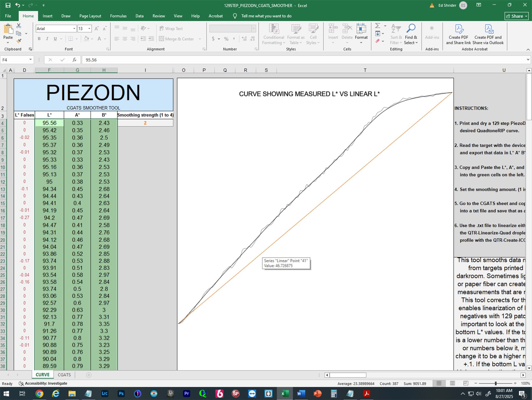This screenshot has width=532, height=400.
Task: Click the zoom slider handle
Action: 496,383
